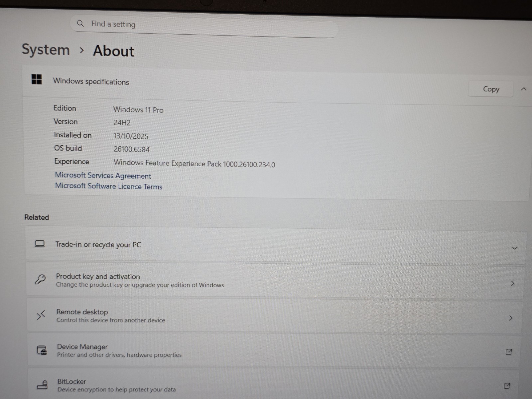Open Microsoft Services Agreement link
This screenshot has width=532, height=399.
103,175
